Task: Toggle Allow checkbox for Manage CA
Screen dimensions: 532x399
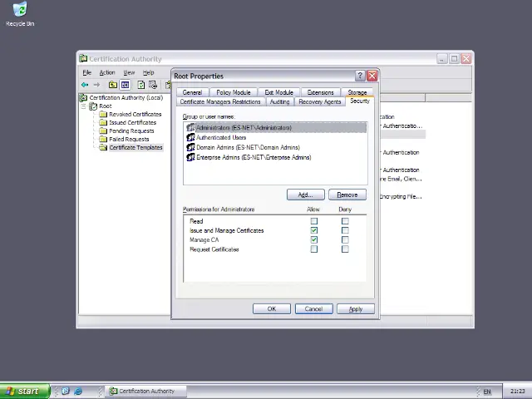Action: [314, 240]
